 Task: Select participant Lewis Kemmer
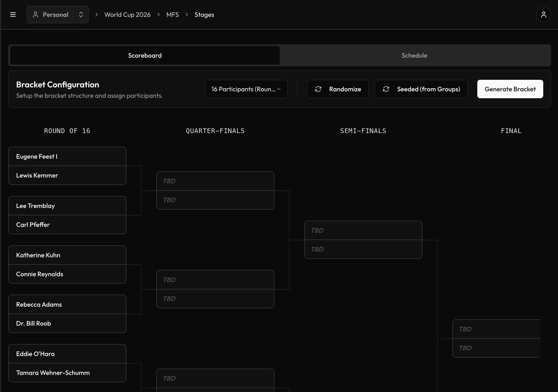[x=67, y=175]
